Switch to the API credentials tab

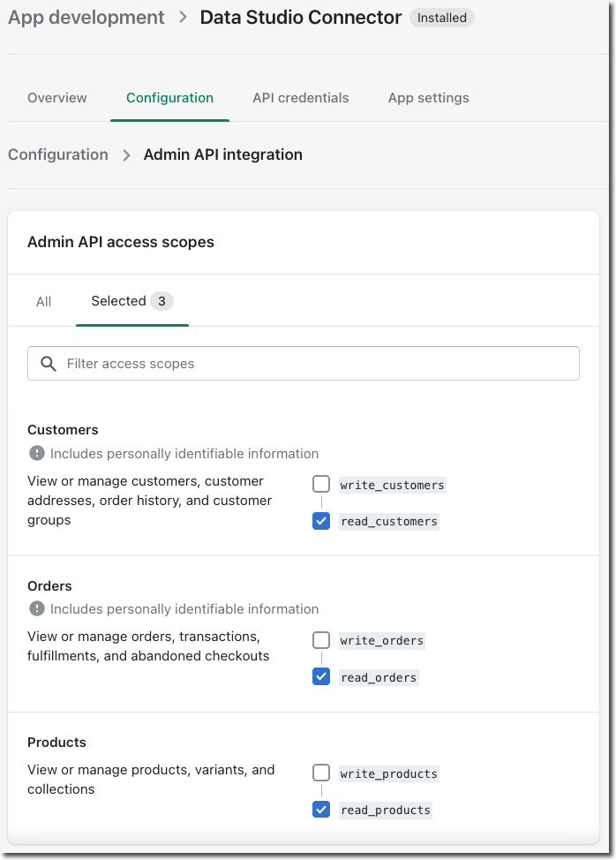[301, 98]
